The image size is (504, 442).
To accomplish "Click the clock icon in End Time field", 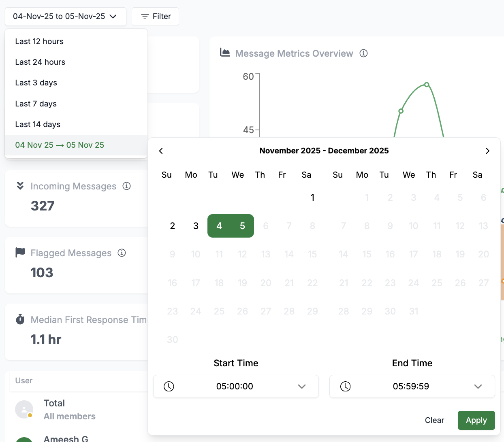I will coord(346,387).
